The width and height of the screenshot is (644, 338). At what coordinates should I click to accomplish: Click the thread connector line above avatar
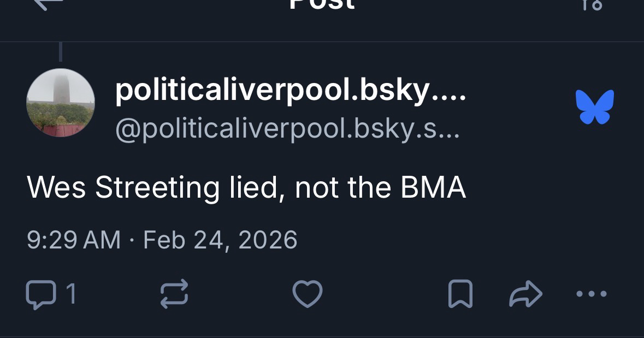click(x=60, y=52)
